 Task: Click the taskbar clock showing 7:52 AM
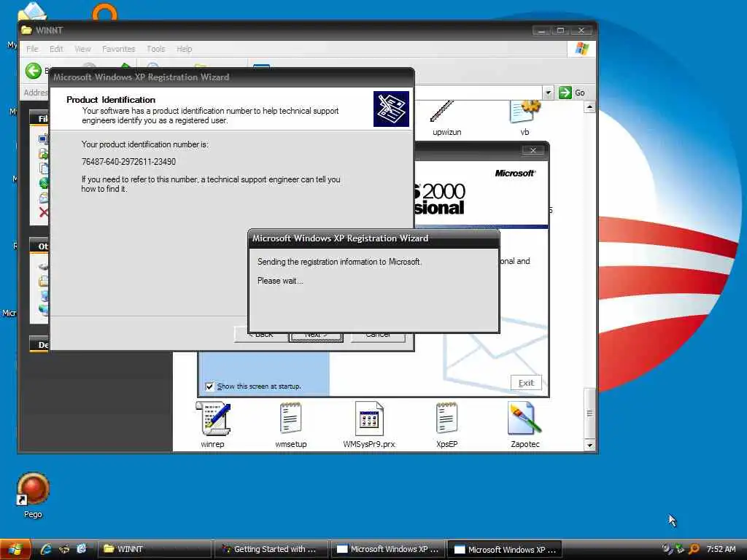click(x=721, y=549)
